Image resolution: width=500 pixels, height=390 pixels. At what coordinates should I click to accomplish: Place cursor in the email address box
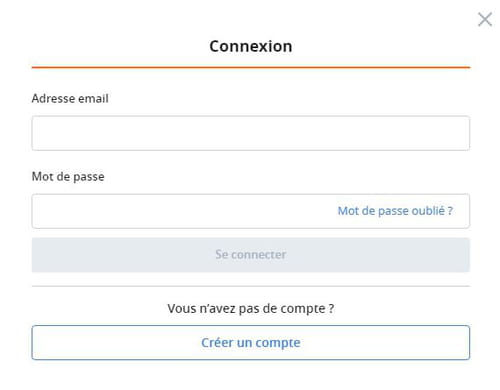[251, 133]
